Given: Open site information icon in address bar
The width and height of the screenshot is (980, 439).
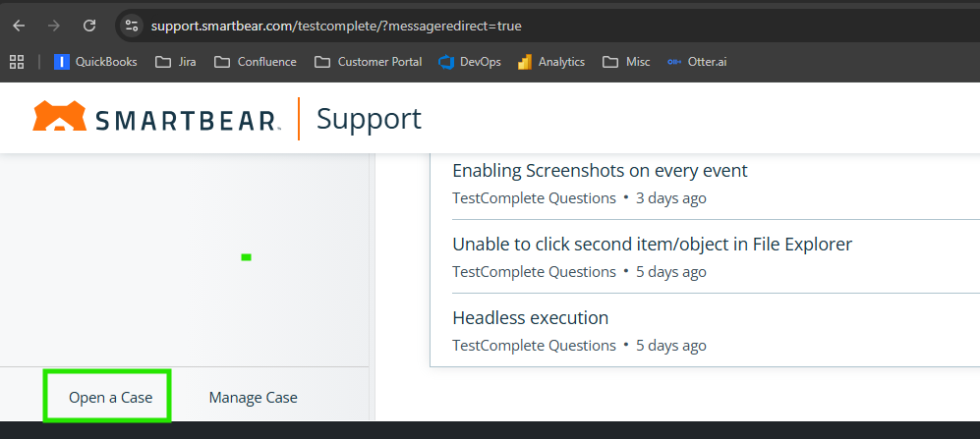Looking at the screenshot, I should click(132, 25).
